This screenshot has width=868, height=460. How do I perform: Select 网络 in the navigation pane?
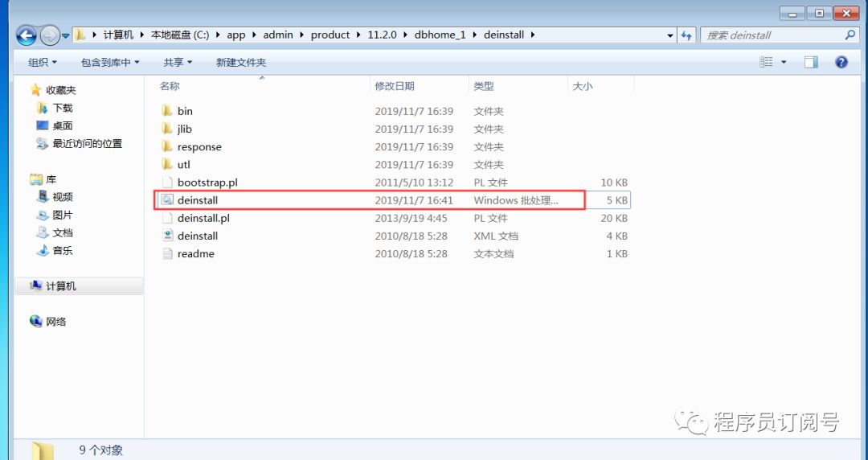pyautogui.click(x=56, y=322)
